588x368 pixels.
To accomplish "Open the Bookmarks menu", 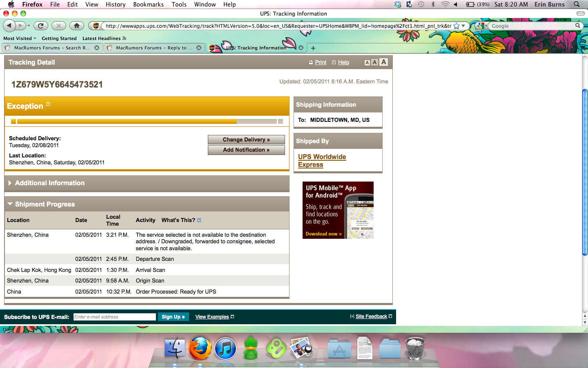I will [x=148, y=4].
